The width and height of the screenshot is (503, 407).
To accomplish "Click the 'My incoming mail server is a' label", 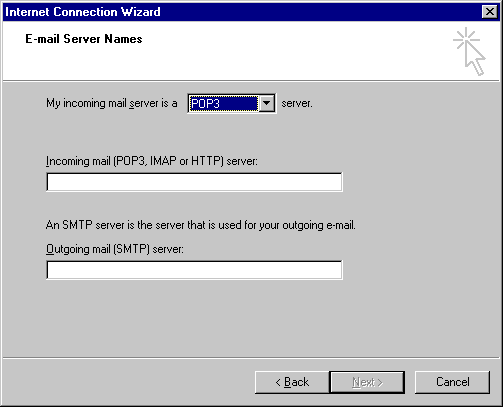I will coord(112,103).
